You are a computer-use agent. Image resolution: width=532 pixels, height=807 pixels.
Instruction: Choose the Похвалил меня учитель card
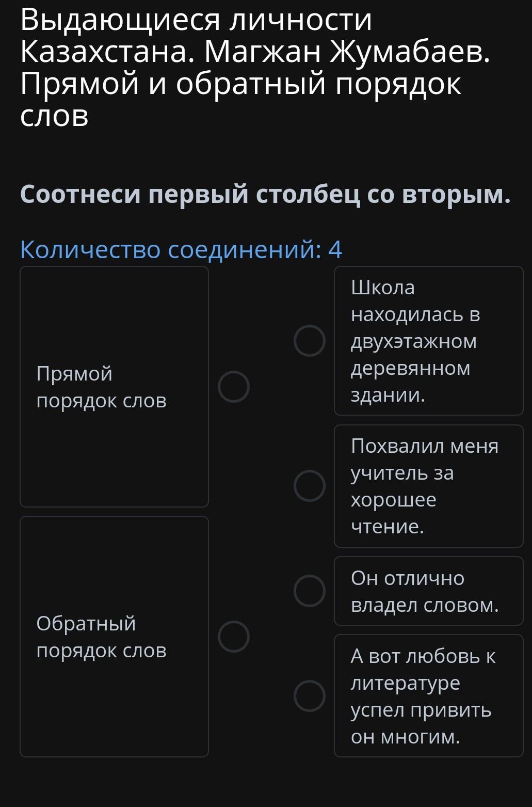pos(428,486)
